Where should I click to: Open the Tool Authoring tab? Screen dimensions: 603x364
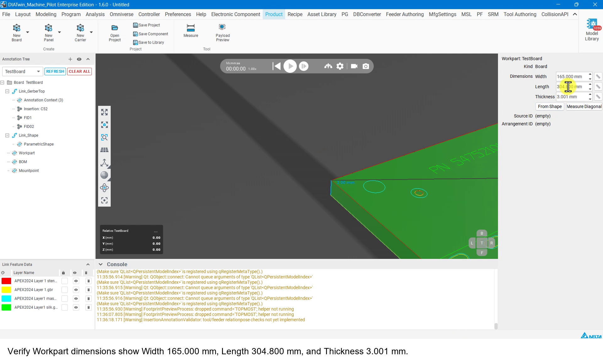click(x=520, y=14)
